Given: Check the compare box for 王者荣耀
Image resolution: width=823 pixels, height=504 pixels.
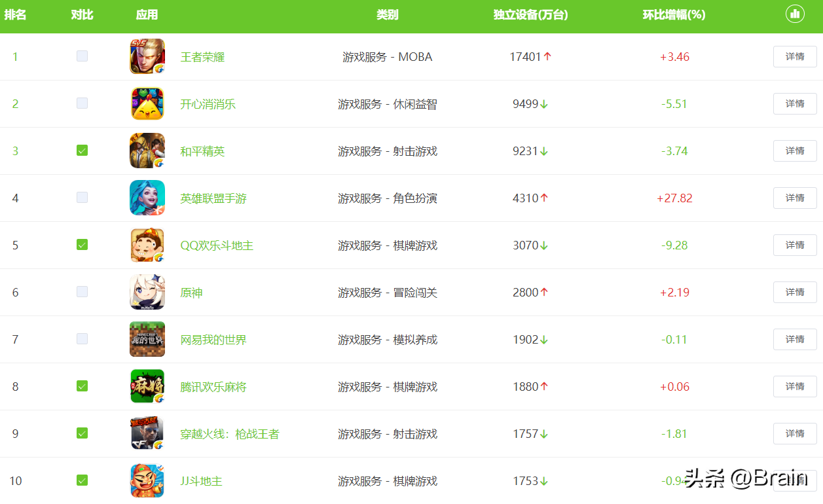Looking at the screenshot, I should tap(82, 56).
